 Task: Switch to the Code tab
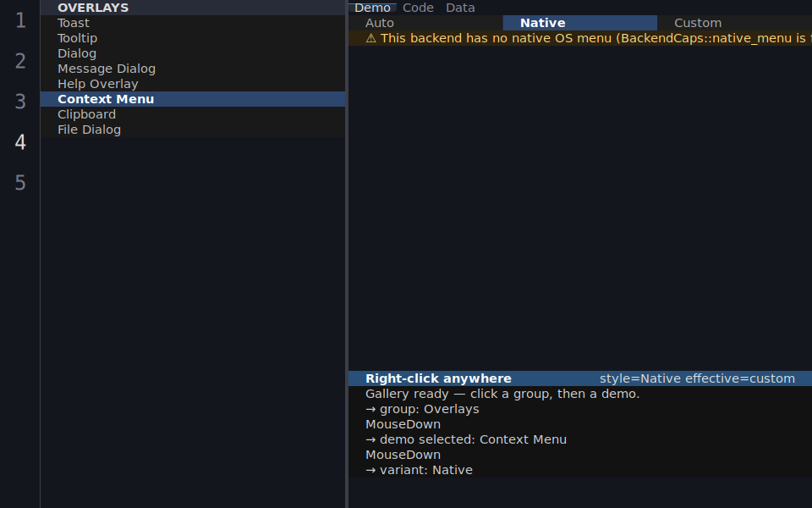[418, 8]
